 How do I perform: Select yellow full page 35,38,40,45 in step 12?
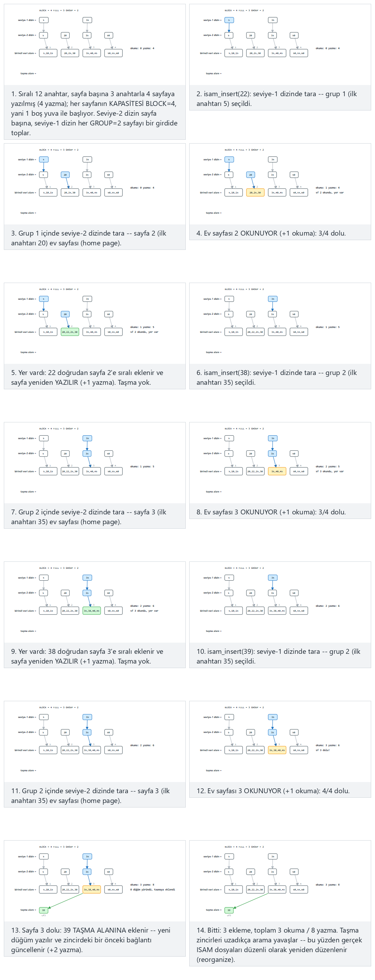[x=277, y=750]
